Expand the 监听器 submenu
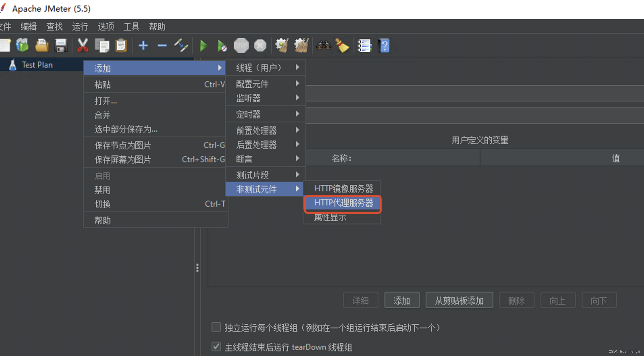 [266, 98]
